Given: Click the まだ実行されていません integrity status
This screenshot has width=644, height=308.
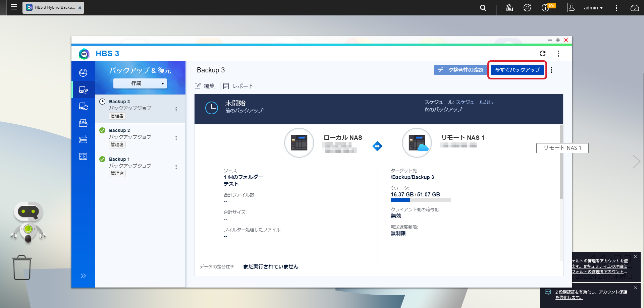Looking at the screenshot, I should pyautogui.click(x=271, y=266).
